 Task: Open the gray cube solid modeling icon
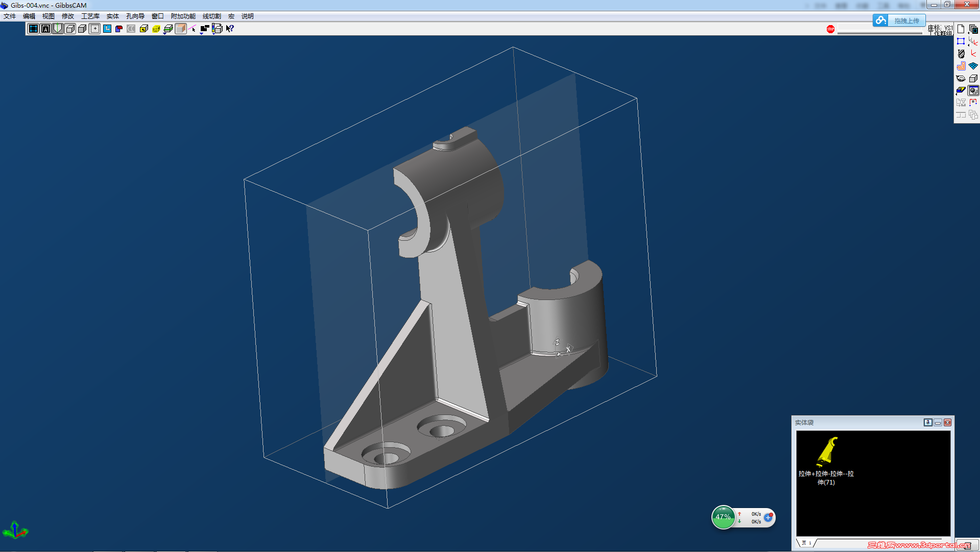click(973, 78)
